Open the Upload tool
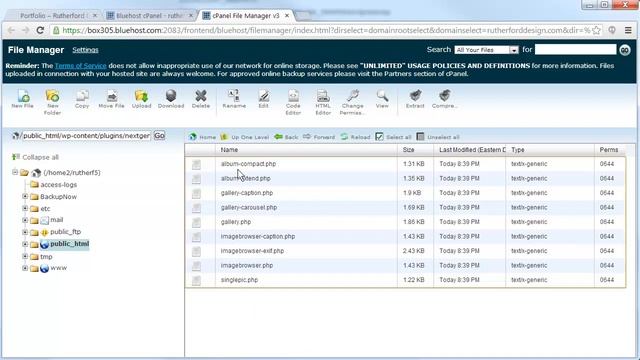 (141, 99)
